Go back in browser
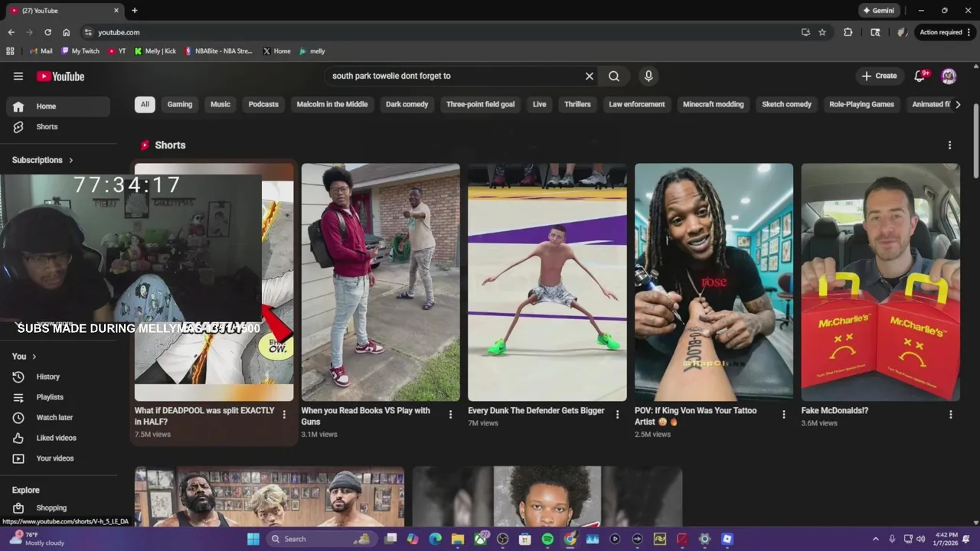The width and height of the screenshot is (980, 551). click(x=11, y=32)
